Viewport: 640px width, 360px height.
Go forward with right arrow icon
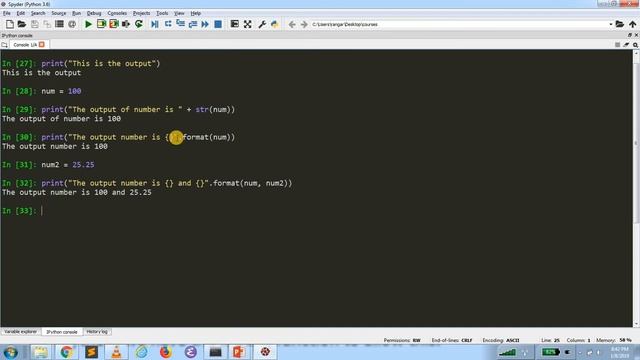304,24
